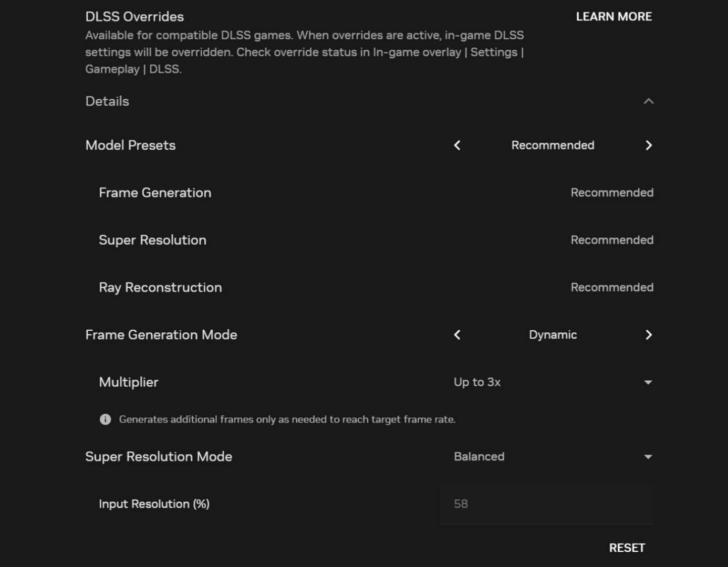
Task: Click the Recommended value in the Super Resolution preset row
Action: 612,240
